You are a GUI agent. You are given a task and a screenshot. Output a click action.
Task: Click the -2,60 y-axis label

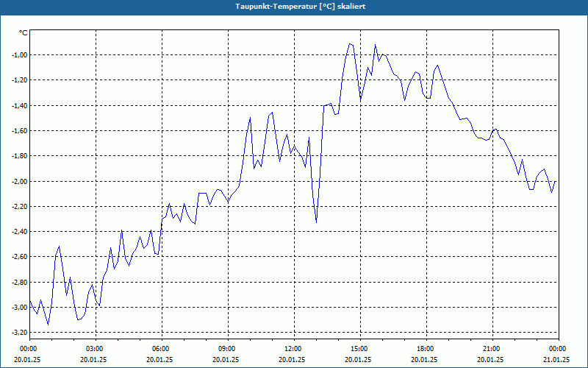(x=20, y=257)
